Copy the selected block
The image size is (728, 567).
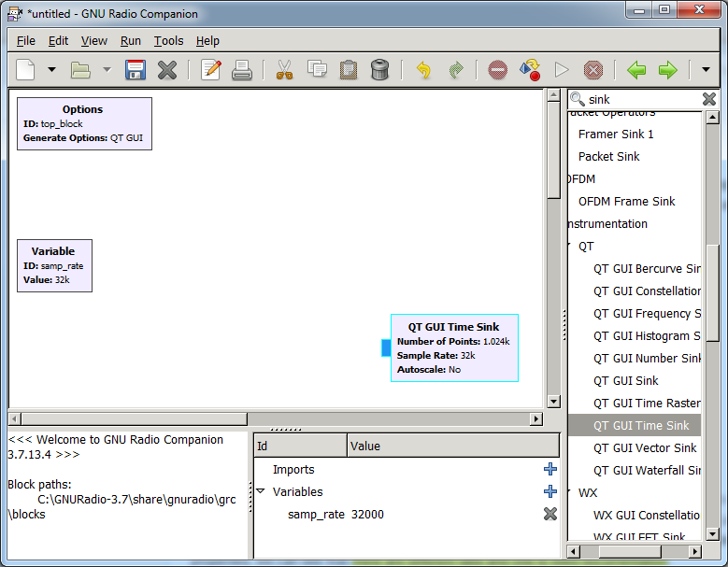(317, 69)
